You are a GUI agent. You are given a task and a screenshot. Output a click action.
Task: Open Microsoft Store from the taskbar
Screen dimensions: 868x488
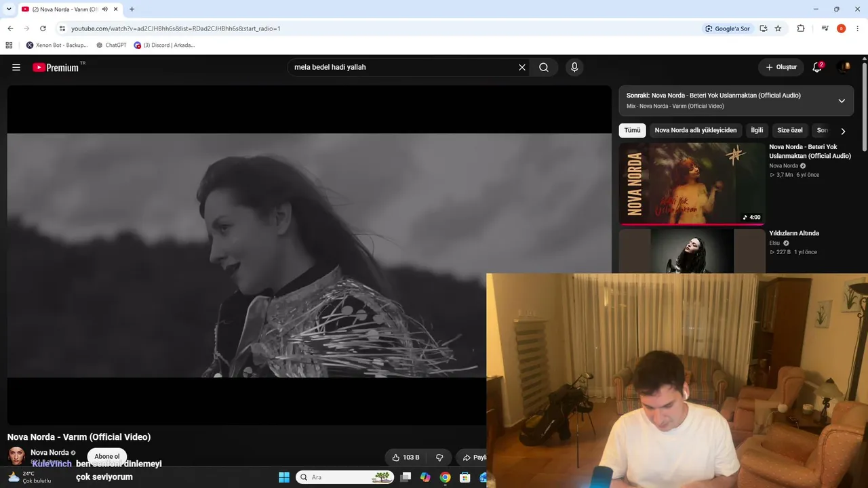[465, 477]
